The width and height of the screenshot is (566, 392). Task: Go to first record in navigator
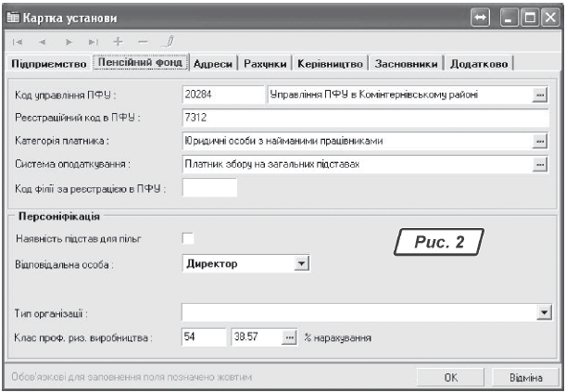coord(19,42)
